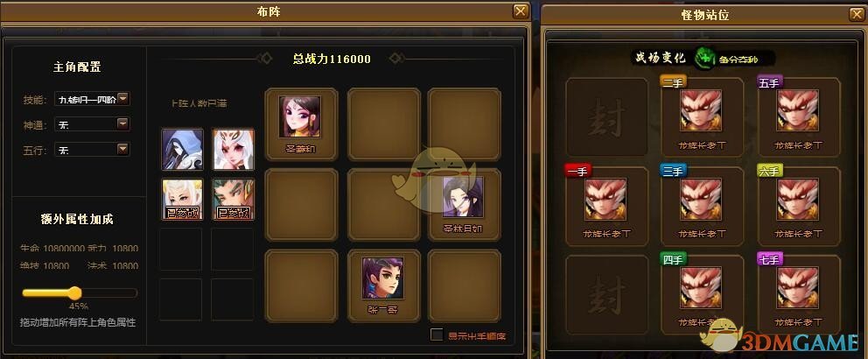Screen dimensions: 868x359
Task: Select the white-haired heroine portrait in roster
Action: [234, 149]
